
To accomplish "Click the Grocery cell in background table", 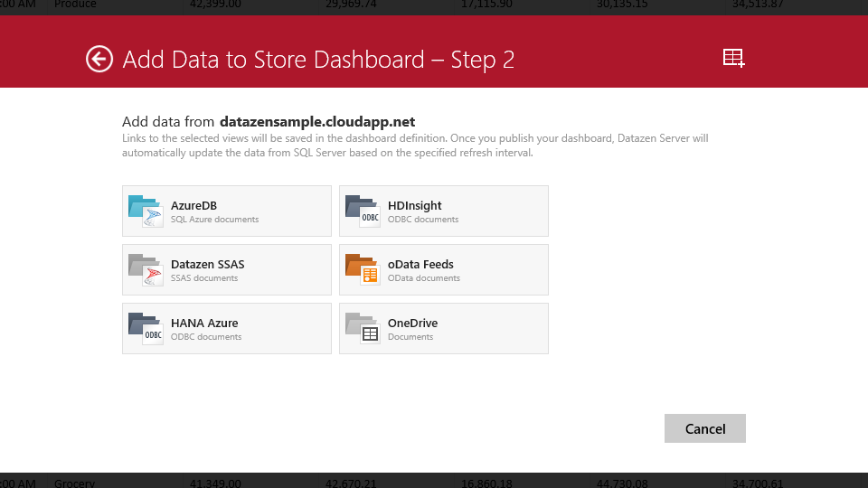I will click(x=74, y=483).
